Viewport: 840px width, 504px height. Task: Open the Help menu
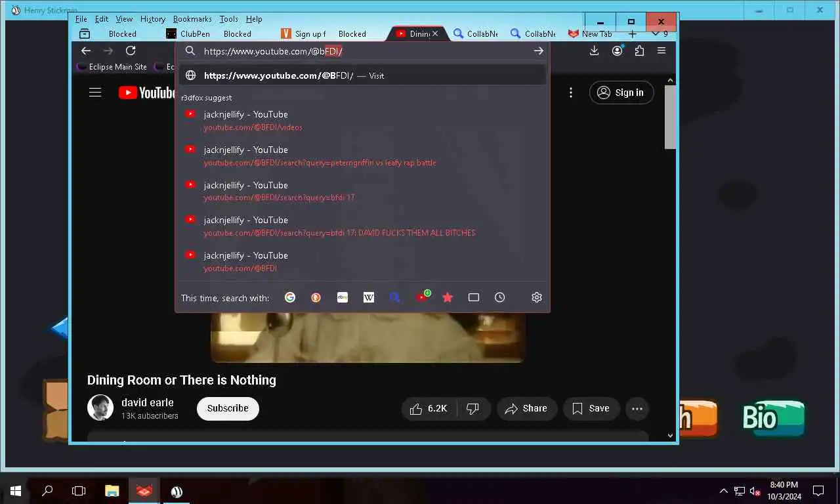(254, 19)
